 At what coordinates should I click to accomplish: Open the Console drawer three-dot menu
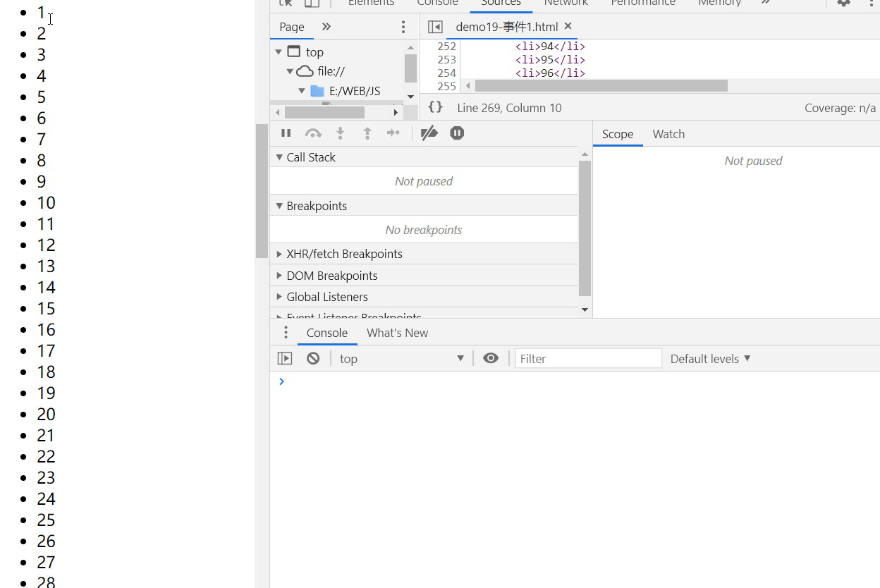point(286,333)
